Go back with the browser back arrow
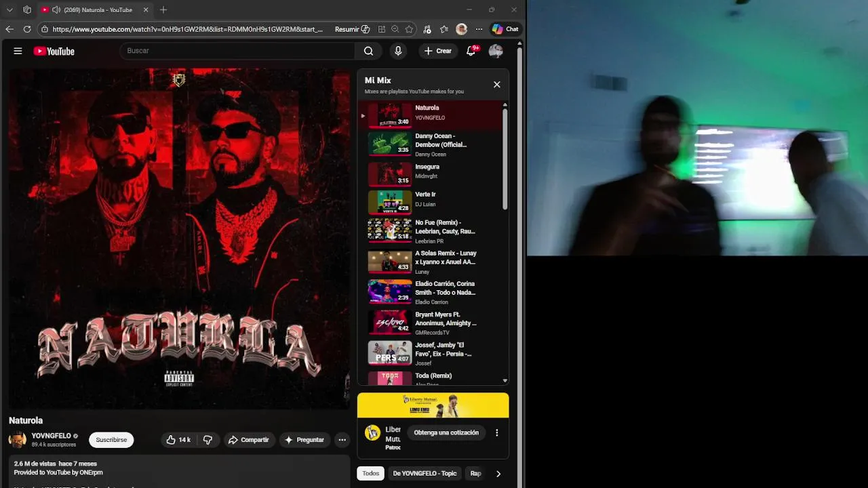The height and width of the screenshot is (488, 868). (x=9, y=29)
